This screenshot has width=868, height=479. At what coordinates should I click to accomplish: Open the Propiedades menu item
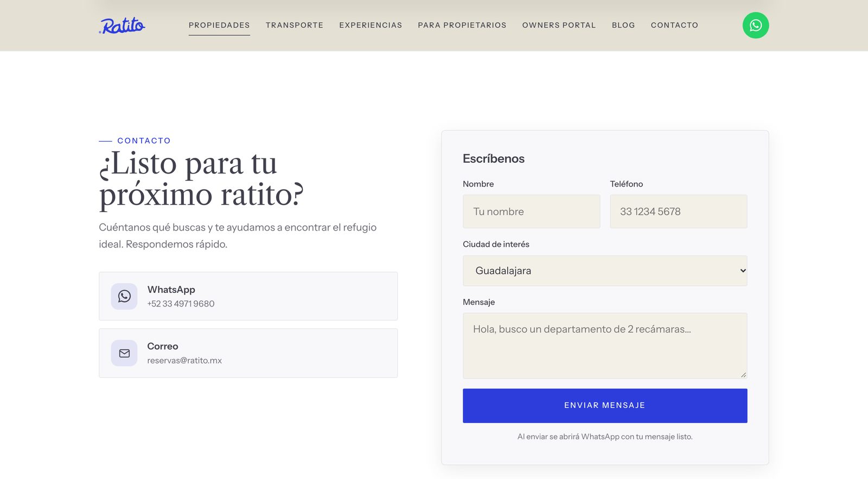coord(219,25)
